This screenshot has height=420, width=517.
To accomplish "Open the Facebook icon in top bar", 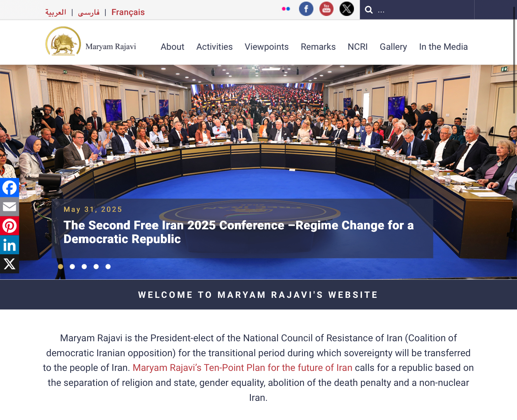I will (x=306, y=9).
